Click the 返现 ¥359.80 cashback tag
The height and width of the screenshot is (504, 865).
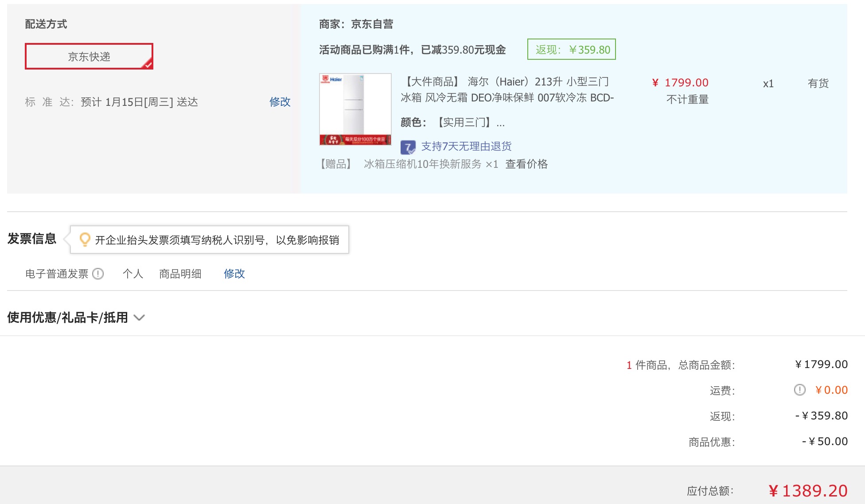tap(572, 49)
